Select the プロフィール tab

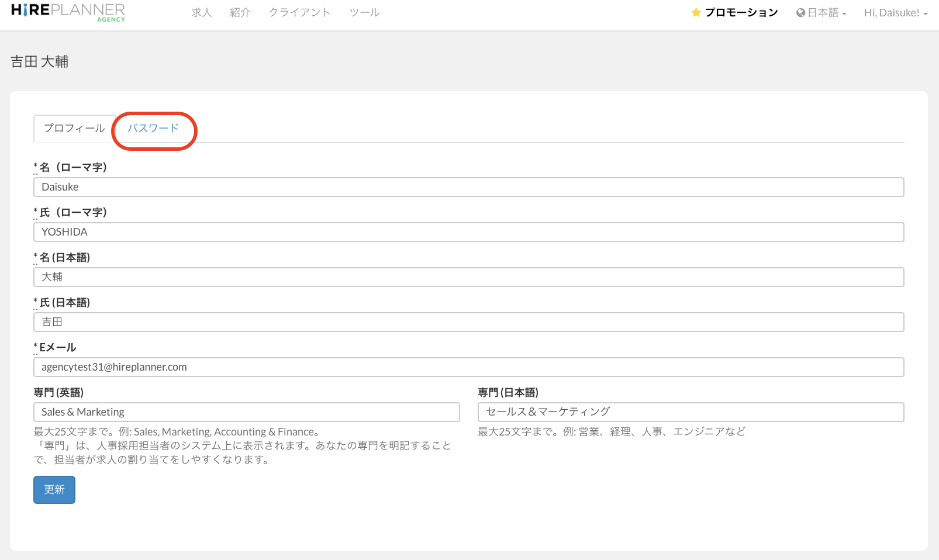tap(74, 128)
